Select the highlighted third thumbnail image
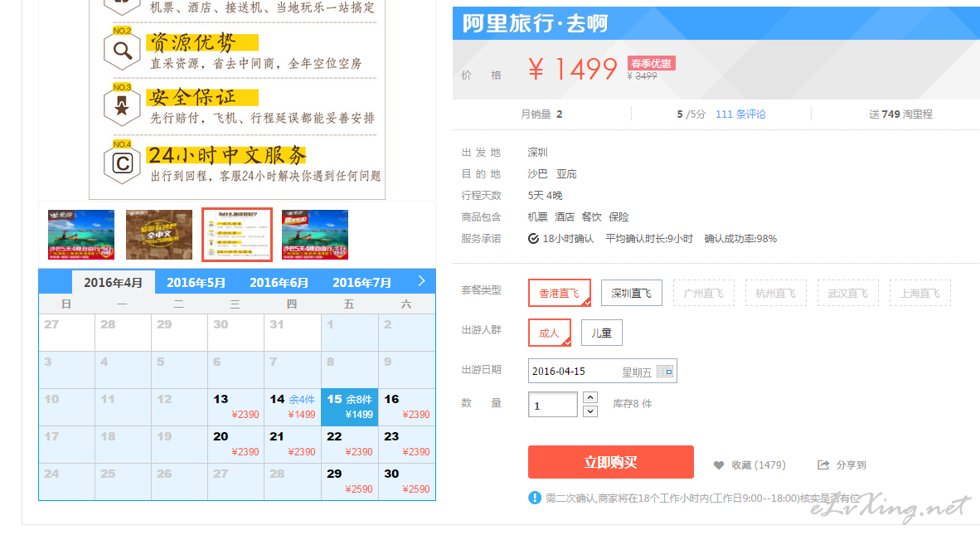The width and height of the screenshot is (980, 535). point(237,235)
